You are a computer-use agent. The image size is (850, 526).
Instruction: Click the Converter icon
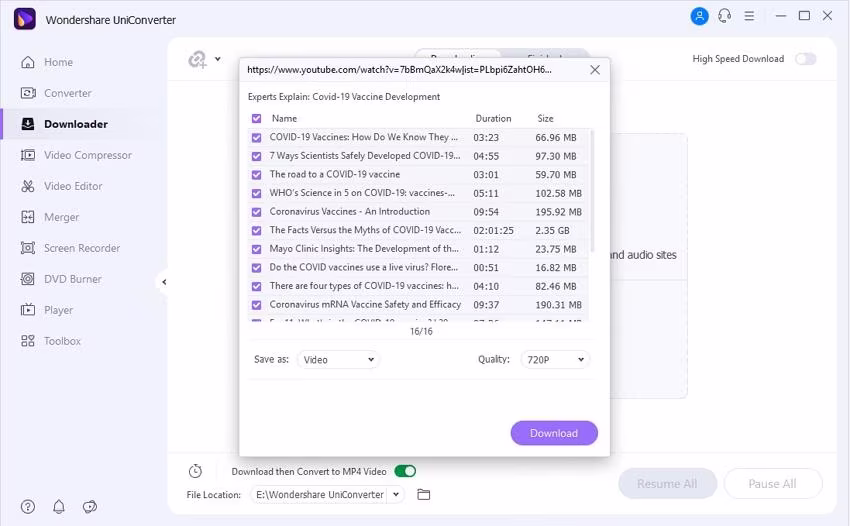click(x=28, y=93)
